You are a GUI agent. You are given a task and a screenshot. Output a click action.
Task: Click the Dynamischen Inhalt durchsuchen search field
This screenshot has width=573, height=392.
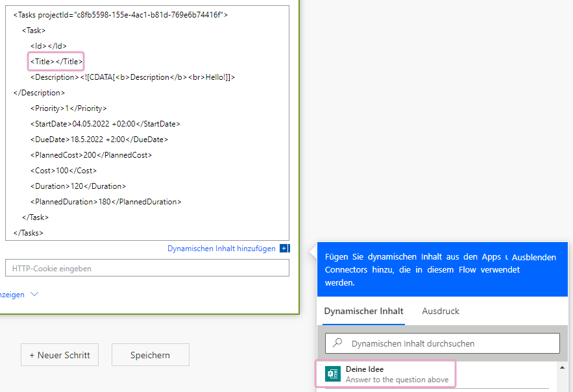point(442,343)
